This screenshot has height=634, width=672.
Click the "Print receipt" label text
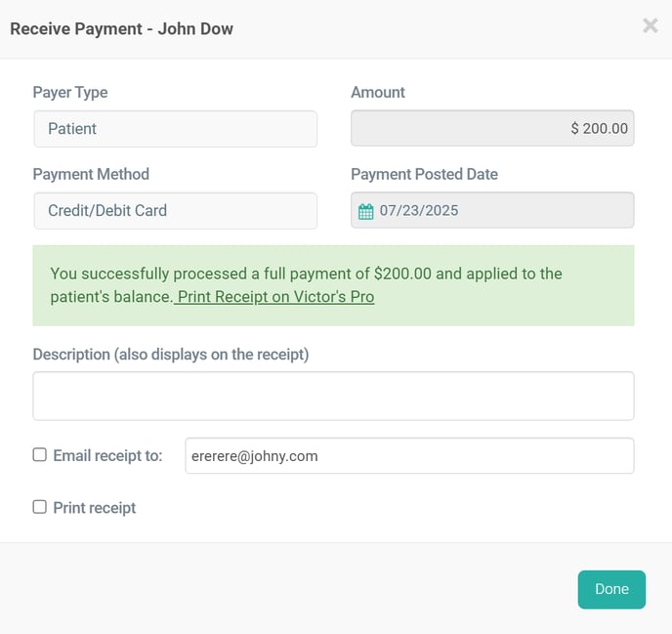[95, 508]
